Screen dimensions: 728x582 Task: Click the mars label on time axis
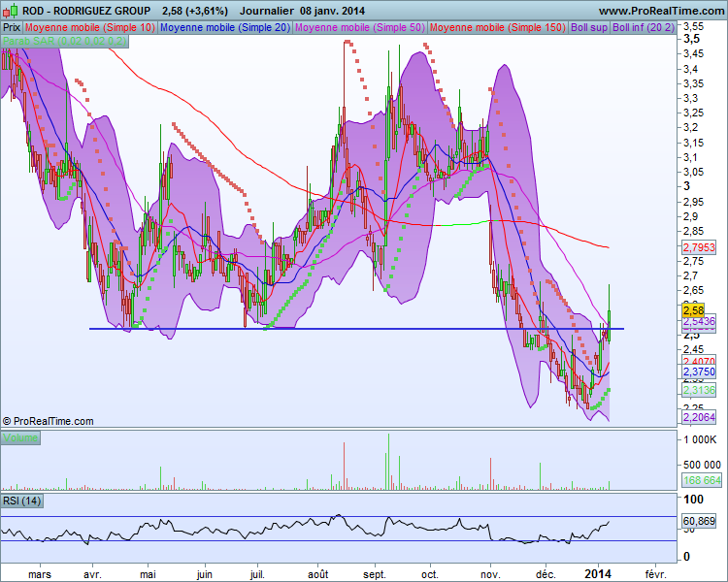[40, 574]
